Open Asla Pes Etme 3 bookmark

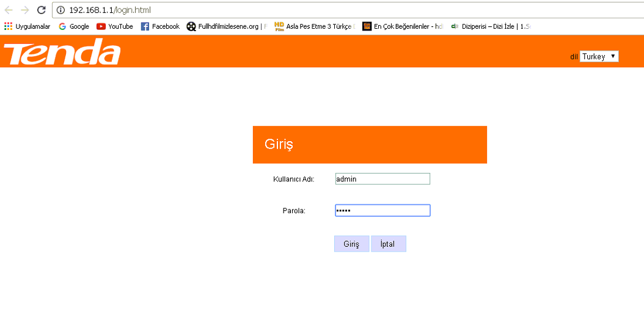click(314, 26)
